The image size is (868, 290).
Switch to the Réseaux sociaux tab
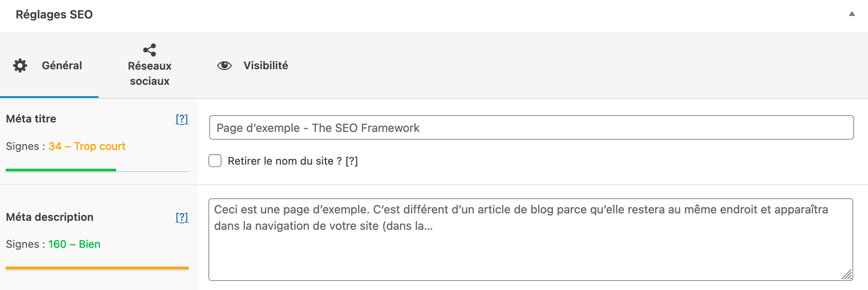click(150, 73)
